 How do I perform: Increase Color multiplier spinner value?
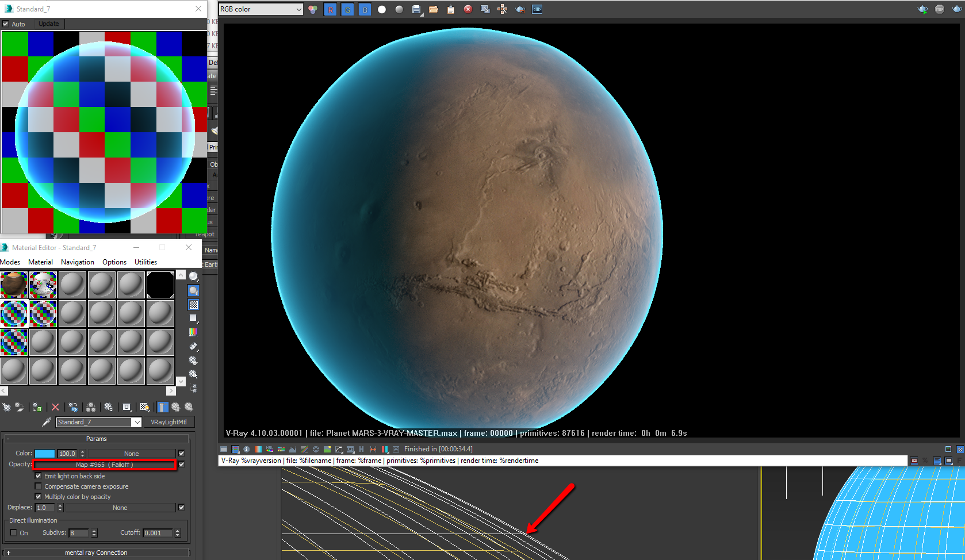83,452
